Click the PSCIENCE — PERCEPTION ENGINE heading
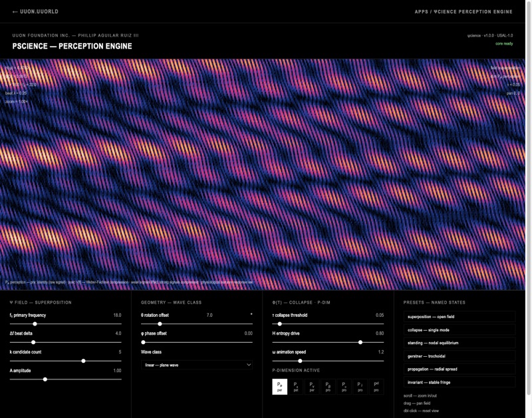 [x=72, y=46]
